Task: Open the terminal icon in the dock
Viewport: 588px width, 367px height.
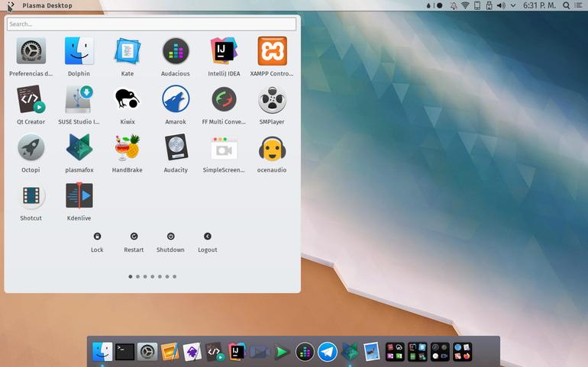Action: tap(124, 352)
